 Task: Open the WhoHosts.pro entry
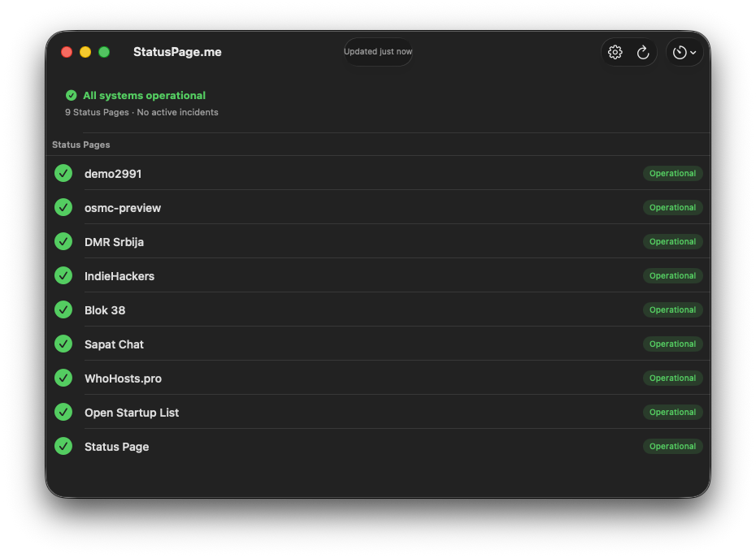point(378,378)
